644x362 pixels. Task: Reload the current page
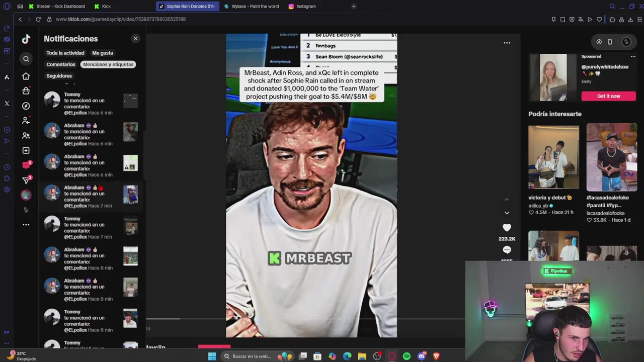tap(38, 19)
